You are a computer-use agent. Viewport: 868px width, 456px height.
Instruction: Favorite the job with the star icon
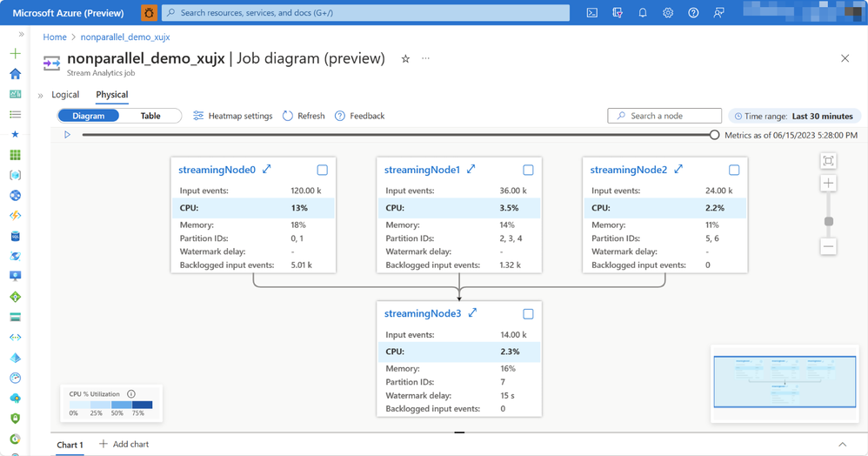(x=405, y=59)
